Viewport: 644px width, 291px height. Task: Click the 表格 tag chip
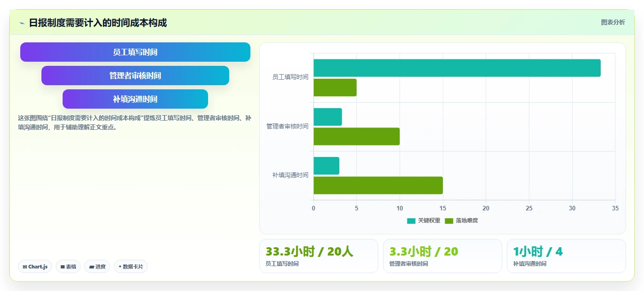[x=68, y=267]
